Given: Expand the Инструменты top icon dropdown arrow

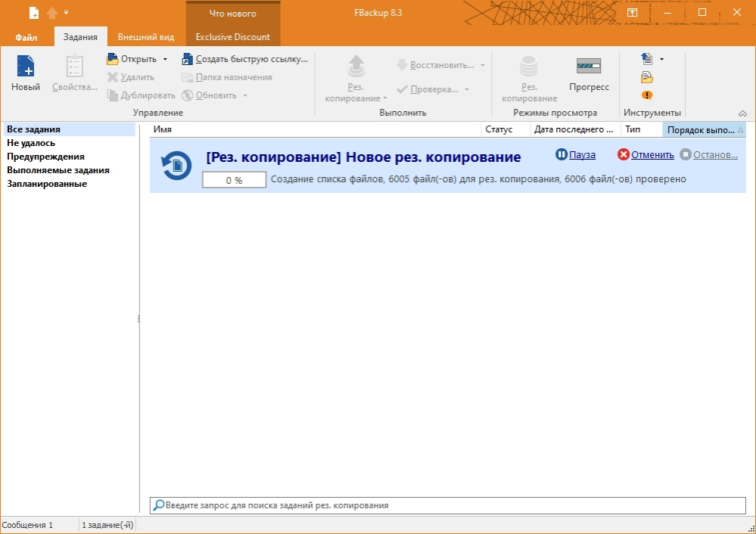Looking at the screenshot, I should tap(661, 59).
